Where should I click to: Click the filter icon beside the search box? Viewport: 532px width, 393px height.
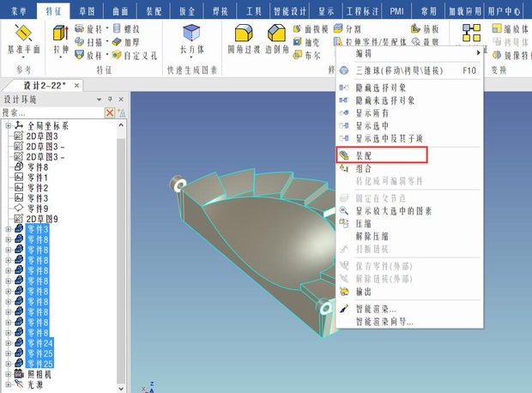coord(121,112)
